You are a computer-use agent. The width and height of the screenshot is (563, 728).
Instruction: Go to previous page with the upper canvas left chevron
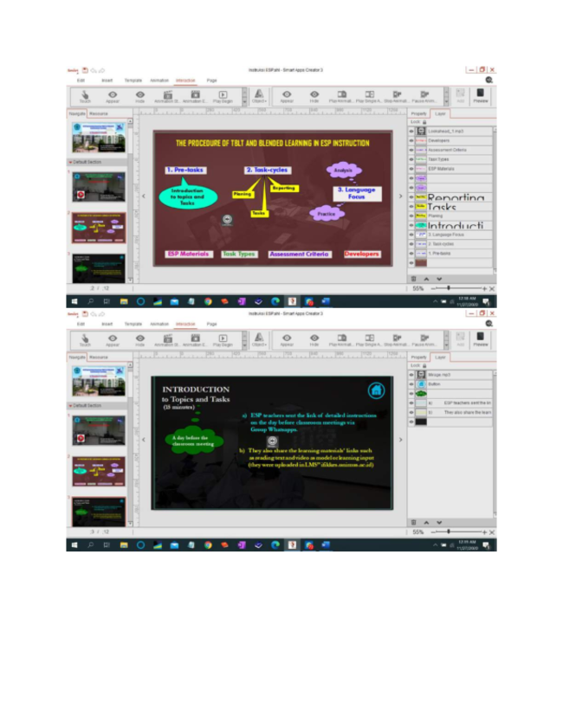pyautogui.click(x=144, y=196)
